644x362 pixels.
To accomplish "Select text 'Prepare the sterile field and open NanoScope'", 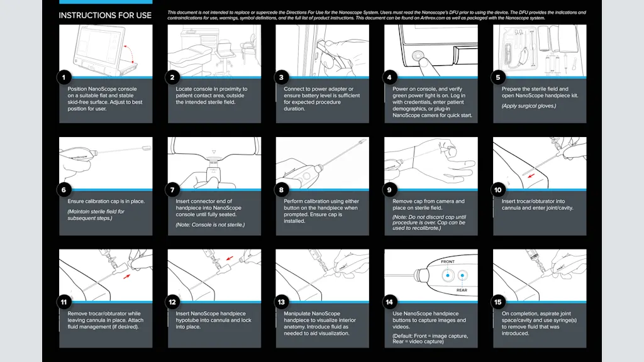I will point(539,92).
